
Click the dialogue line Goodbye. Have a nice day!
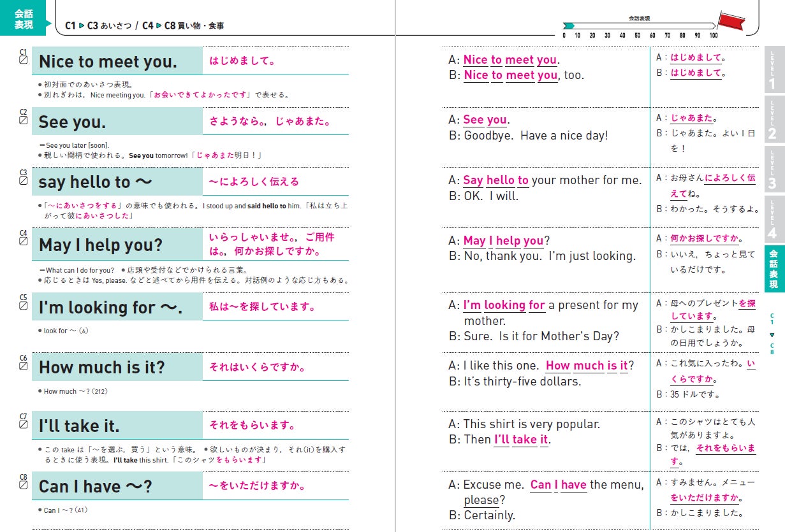pyautogui.click(x=536, y=135)
